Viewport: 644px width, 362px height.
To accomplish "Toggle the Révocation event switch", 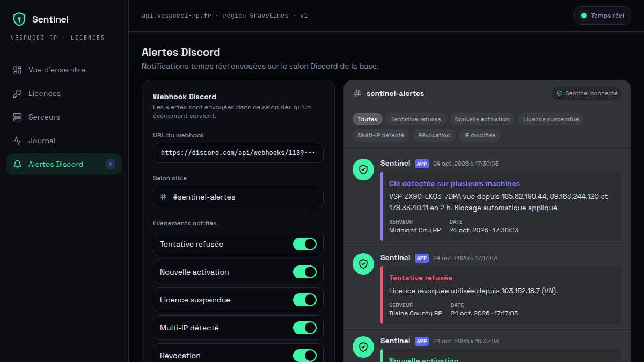I will [x=305, y=356].
